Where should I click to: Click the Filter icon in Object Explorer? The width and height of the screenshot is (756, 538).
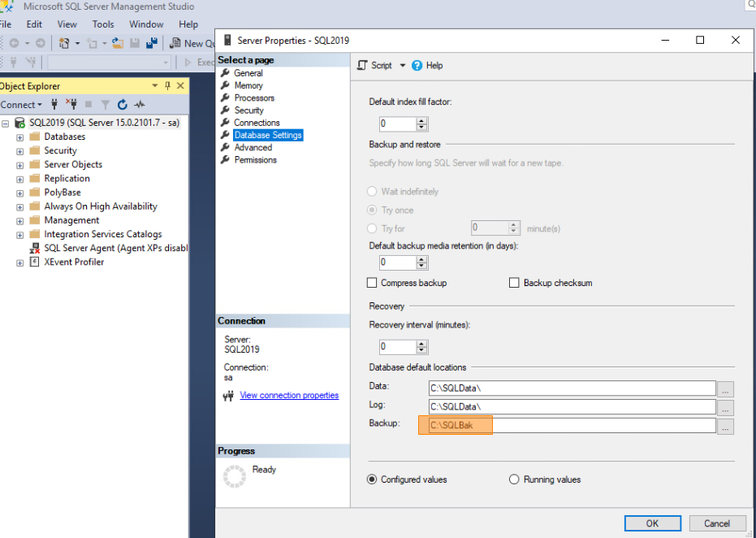pyautogui.click(x=105, y=104)
